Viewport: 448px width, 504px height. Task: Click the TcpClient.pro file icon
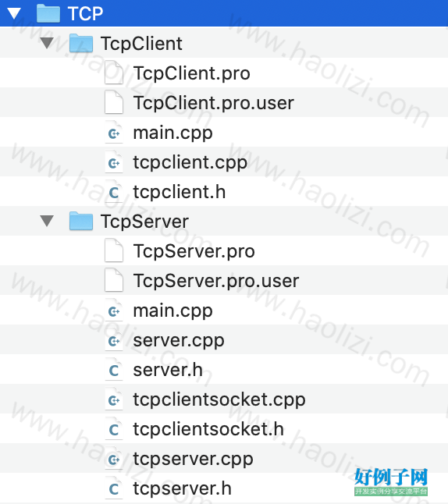pos(114,73)
